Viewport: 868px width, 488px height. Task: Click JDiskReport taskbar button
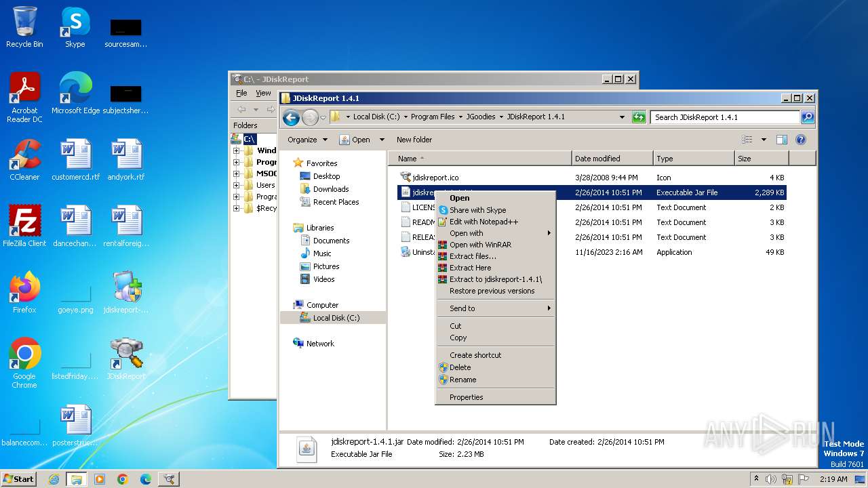[x=168, y=479]
